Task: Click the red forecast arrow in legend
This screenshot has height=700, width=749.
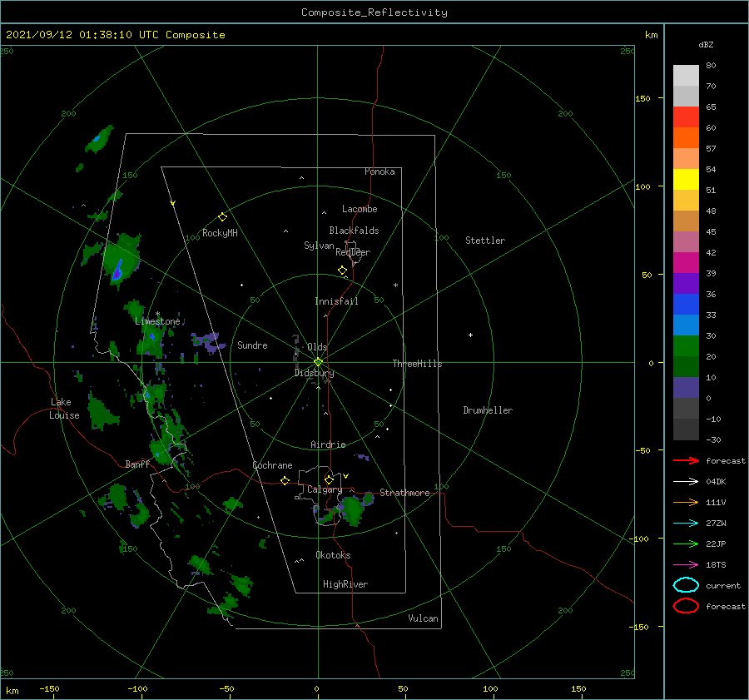Action: (x=687, y=460)
